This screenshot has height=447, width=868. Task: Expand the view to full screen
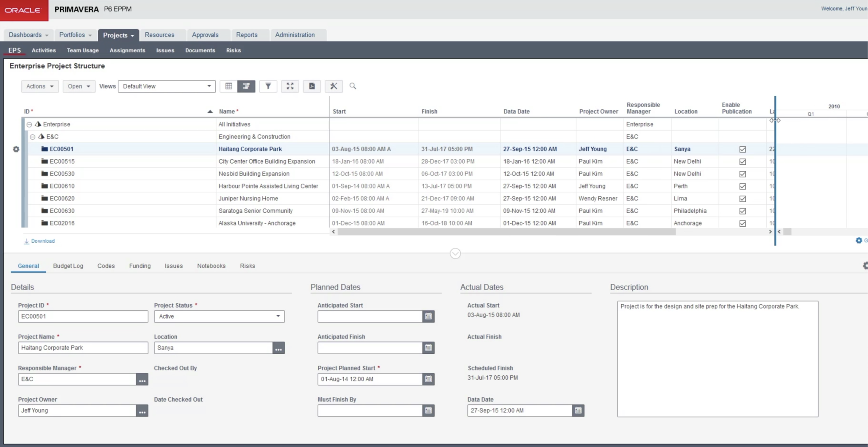coord(290,86)
